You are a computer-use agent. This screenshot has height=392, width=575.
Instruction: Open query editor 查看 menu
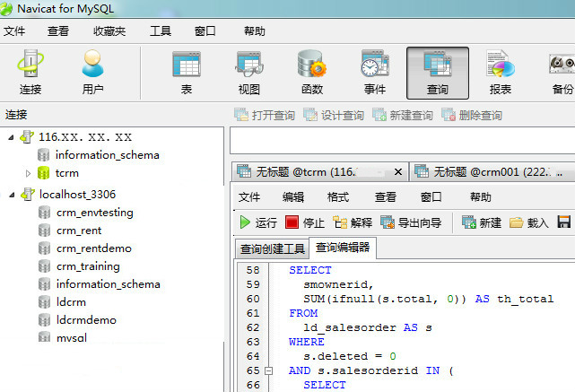click(386, 197)
